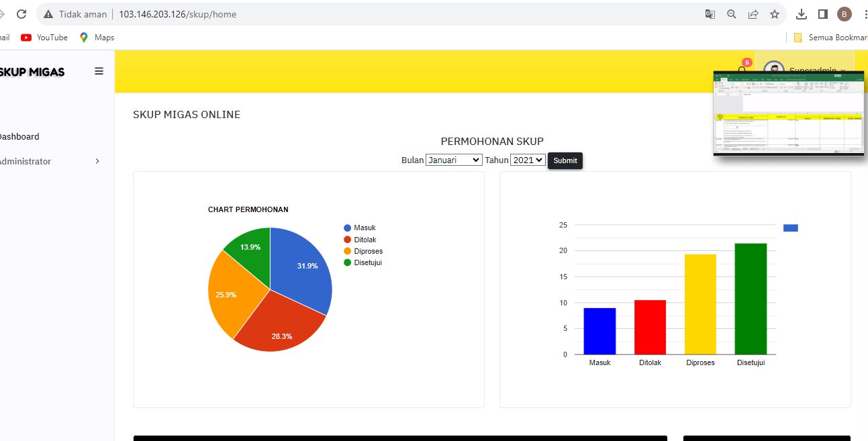Toggle the browser side panel icon
The height and width of the screenshot is (441, 868).
(x=822, y=14)
